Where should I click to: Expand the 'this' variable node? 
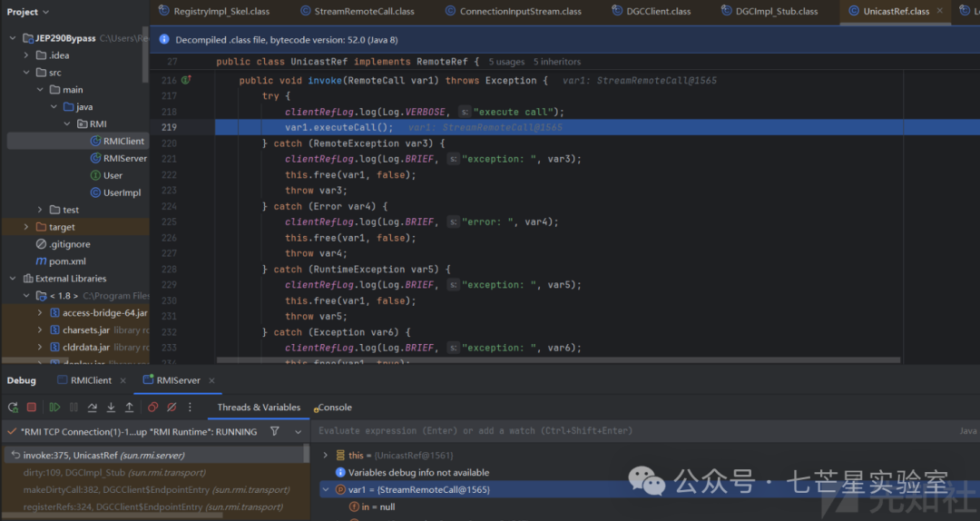(x=325, y=456)
